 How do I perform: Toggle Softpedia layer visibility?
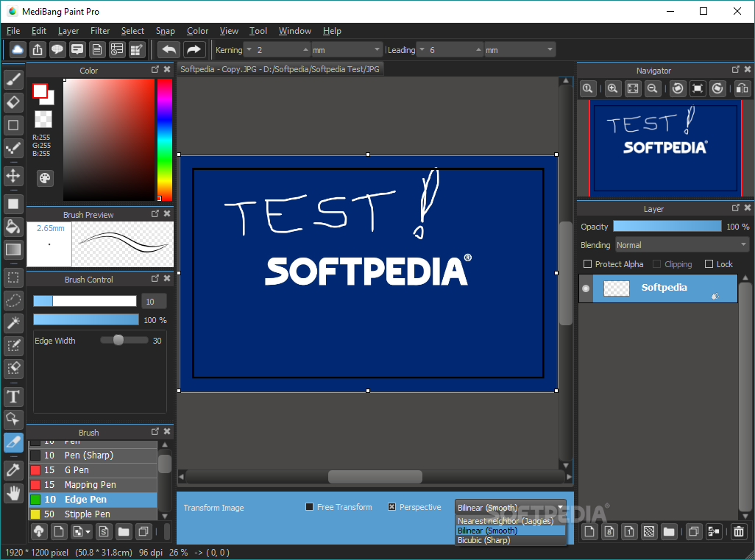[x=586, y=288]
